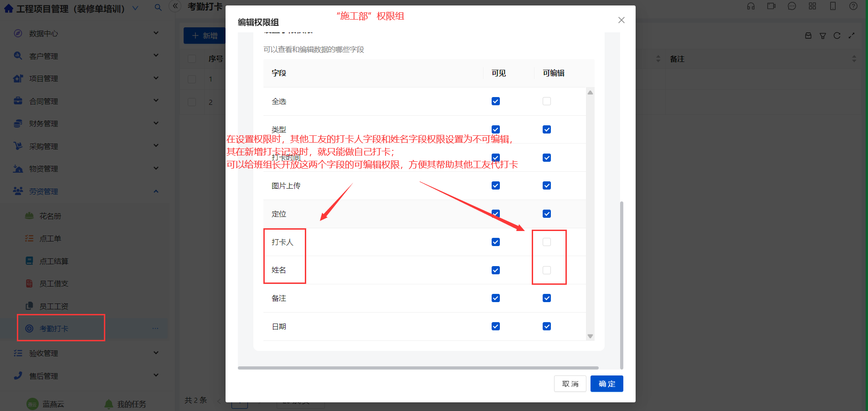This screenshot has width=868, height=411.
Task: Open the headset support icon
Action: point(751,6)
